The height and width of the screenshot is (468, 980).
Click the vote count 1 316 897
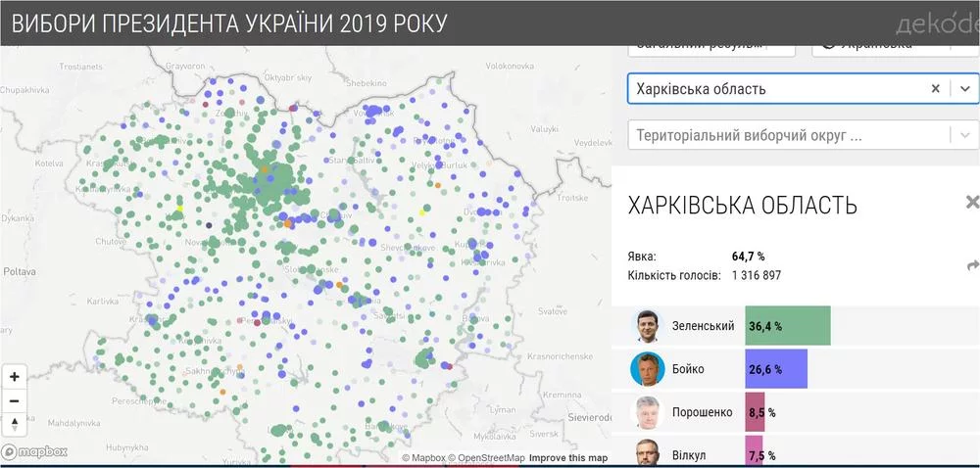pos(757,275)
